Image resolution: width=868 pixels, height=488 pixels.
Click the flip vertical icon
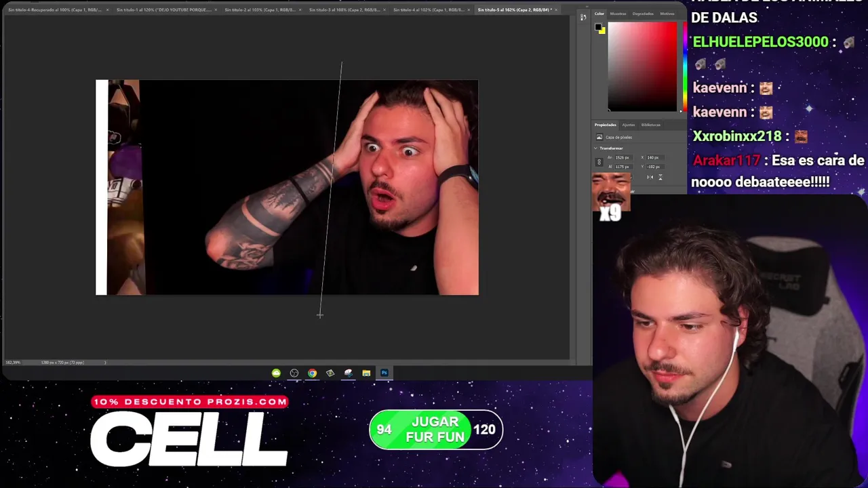tap(660, 177)
